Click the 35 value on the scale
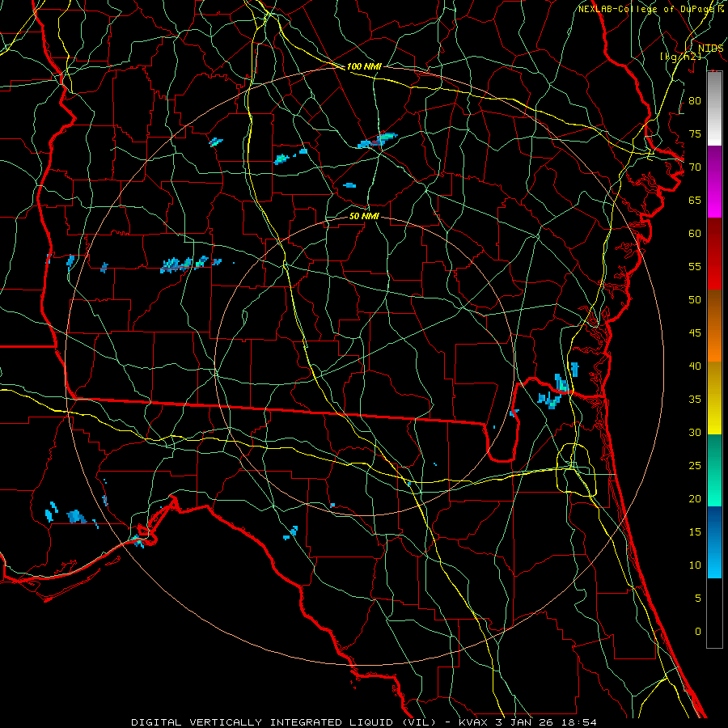Viewport: 728px width, 728px height. pos(695,400)
